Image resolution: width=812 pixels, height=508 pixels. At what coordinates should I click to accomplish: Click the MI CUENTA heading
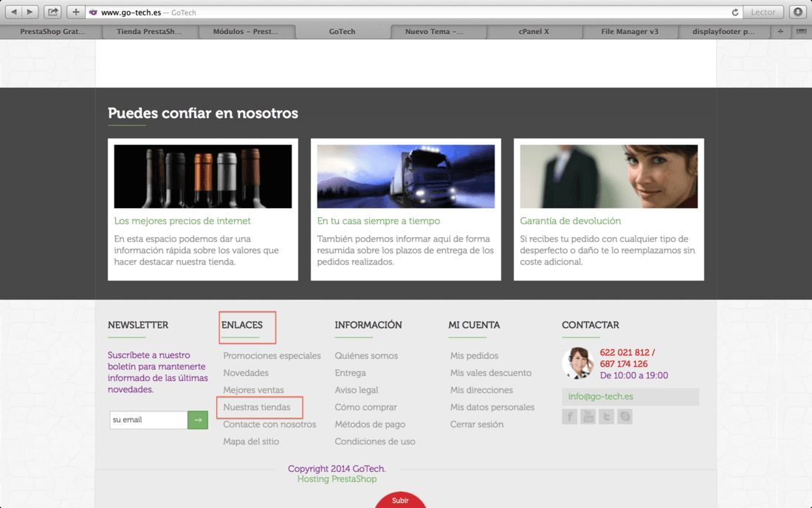[475, 325]
